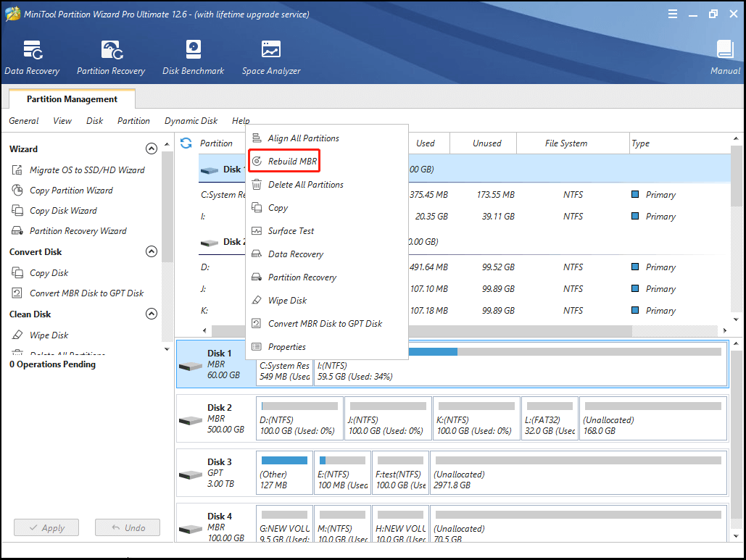Select the 168.0 GB unallocated block on Disk 2

click(653, 418)
